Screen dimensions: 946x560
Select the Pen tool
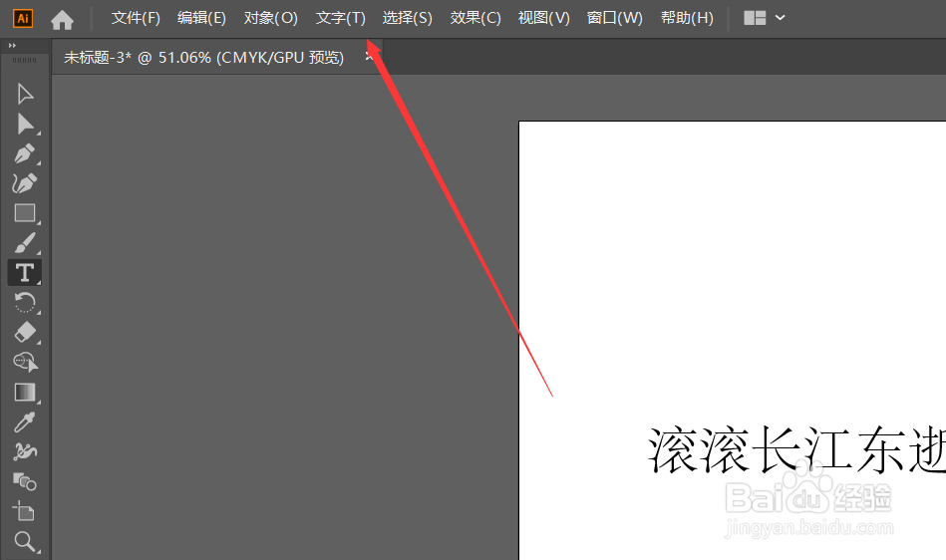coord(25,153)
